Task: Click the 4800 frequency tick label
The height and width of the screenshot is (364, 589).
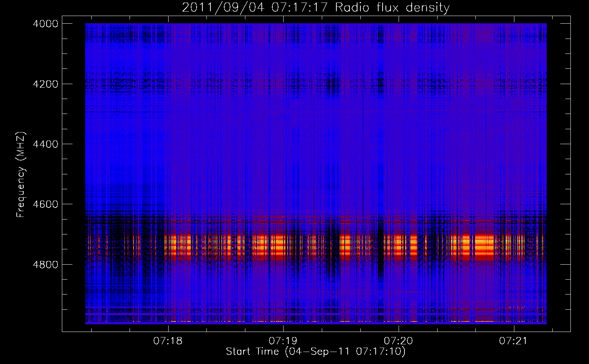Action: tap(46, 265)
